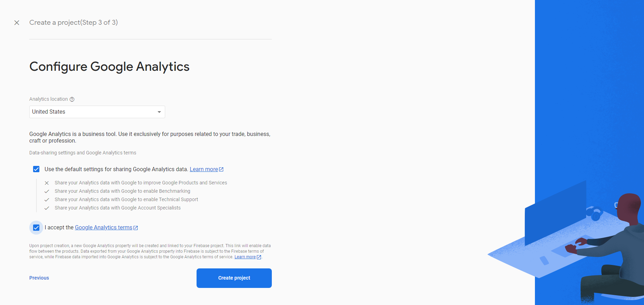644x305 pixels.
Task: Open Learn more link about default sharing settings
Action: click(204, 169)
